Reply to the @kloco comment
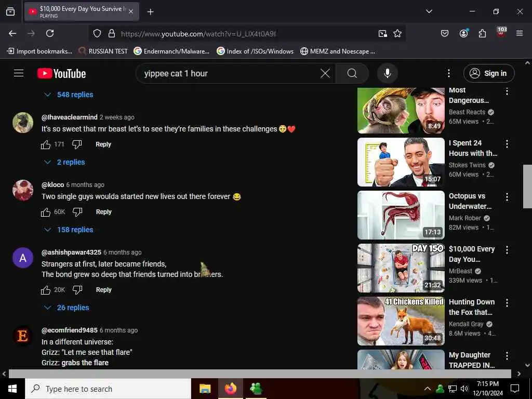This screenshot has height=399, width=532. [x=103, y=212]
